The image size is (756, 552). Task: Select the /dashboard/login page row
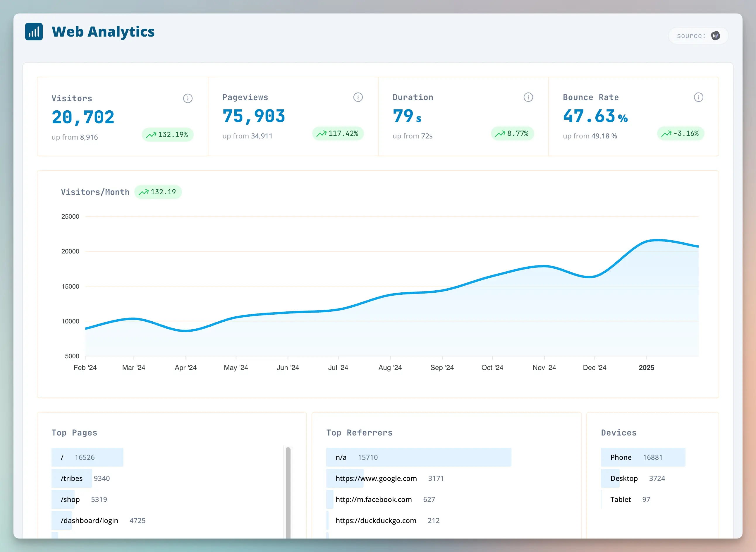pyautogui.click(x=167, y=520)
